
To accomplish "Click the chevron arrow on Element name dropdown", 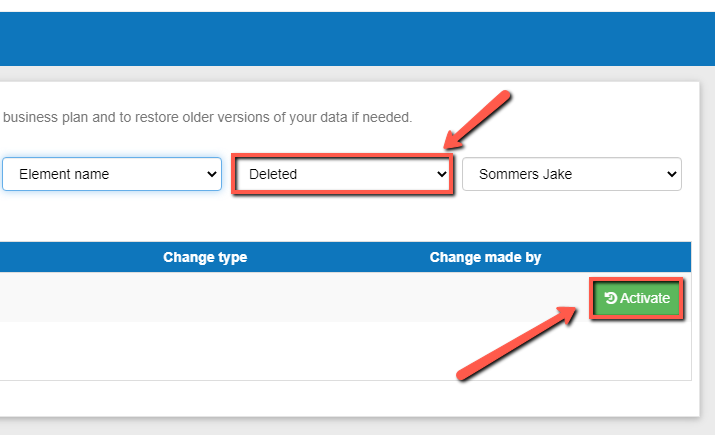I will point(211,174).
